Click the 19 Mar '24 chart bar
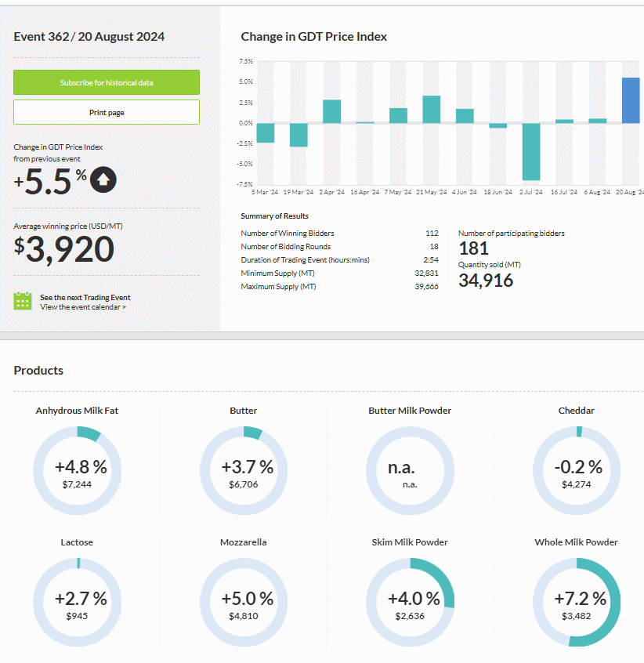This screenshot has width=644, height=663. coord(298,135)
